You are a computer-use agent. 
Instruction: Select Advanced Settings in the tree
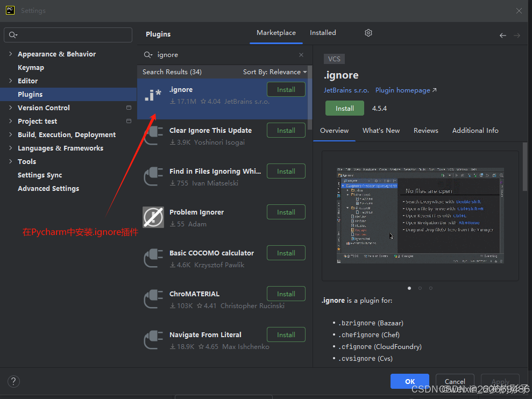48,188
